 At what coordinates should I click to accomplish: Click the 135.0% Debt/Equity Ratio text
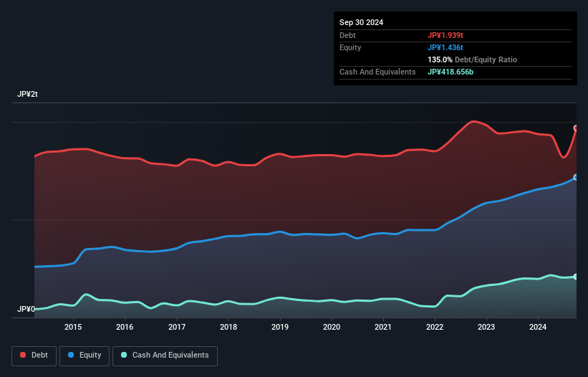coord(472,59)
